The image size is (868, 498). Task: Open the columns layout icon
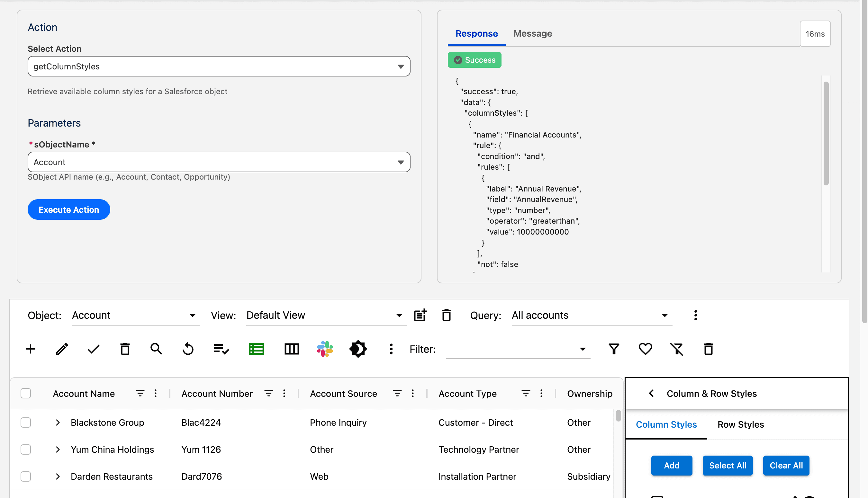click(x=292, y=349)
